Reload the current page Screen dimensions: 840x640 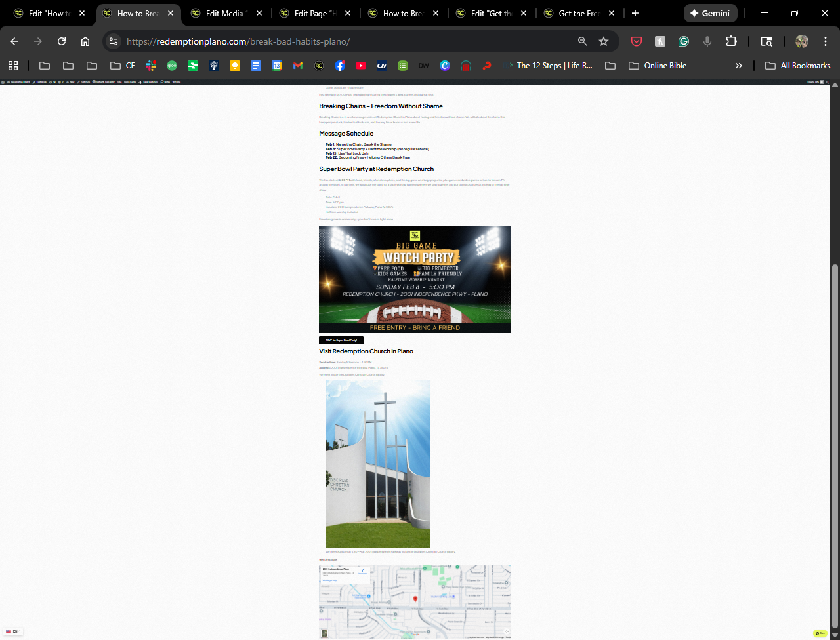tap(62, 41)
